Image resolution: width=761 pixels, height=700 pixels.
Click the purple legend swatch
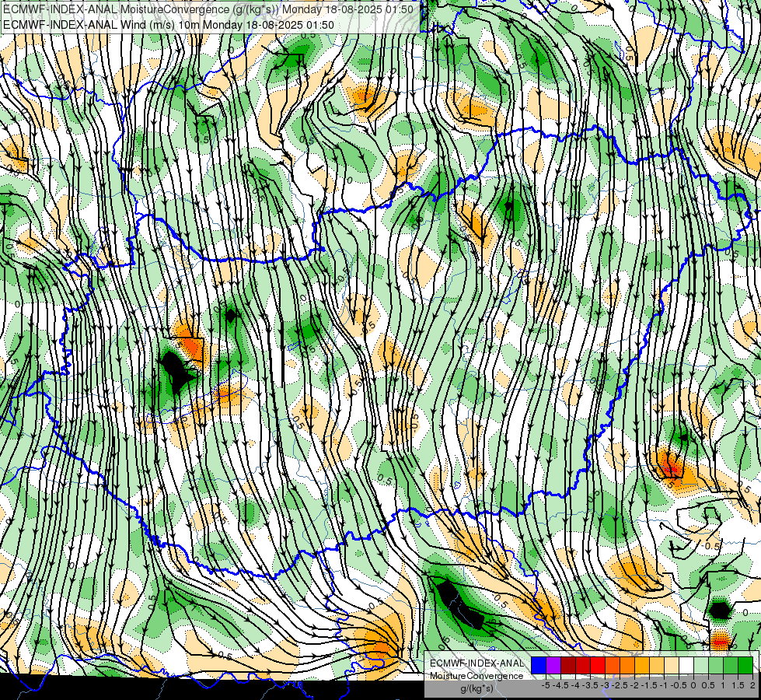(x=553, y=666)
